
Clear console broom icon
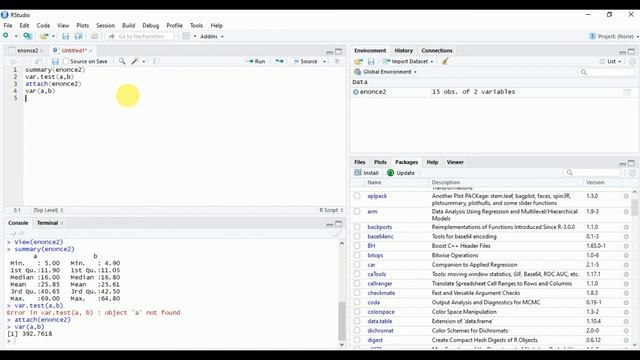[x=337, y=233]
